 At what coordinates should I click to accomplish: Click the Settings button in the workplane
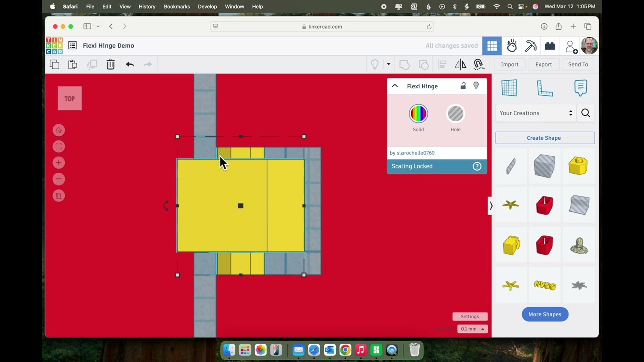470,316
